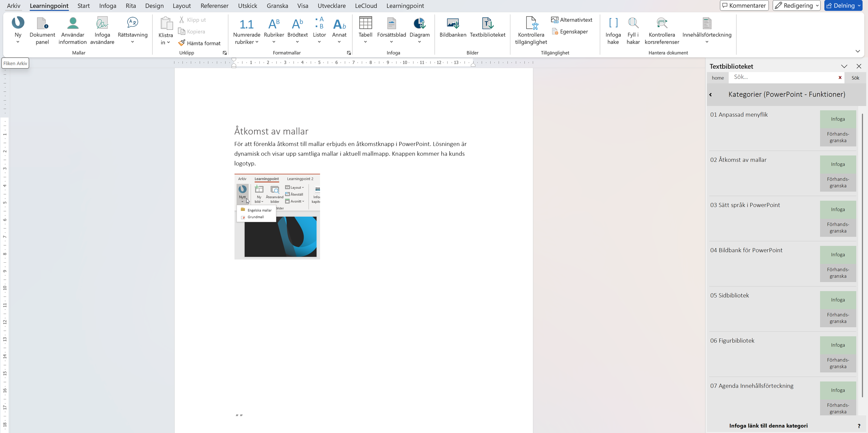Insert the 02 Åtkomst av mallar text

[x=837, y=164]
